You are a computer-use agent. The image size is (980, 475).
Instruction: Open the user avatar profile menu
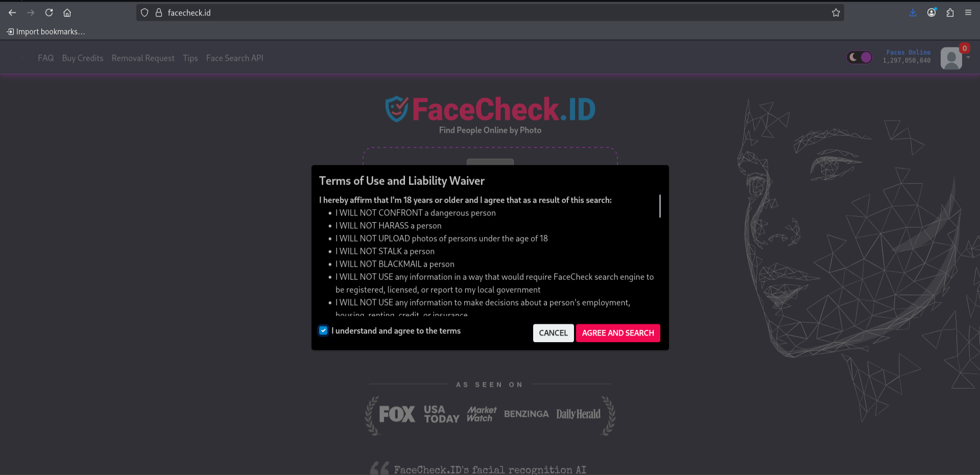[951, 58]
